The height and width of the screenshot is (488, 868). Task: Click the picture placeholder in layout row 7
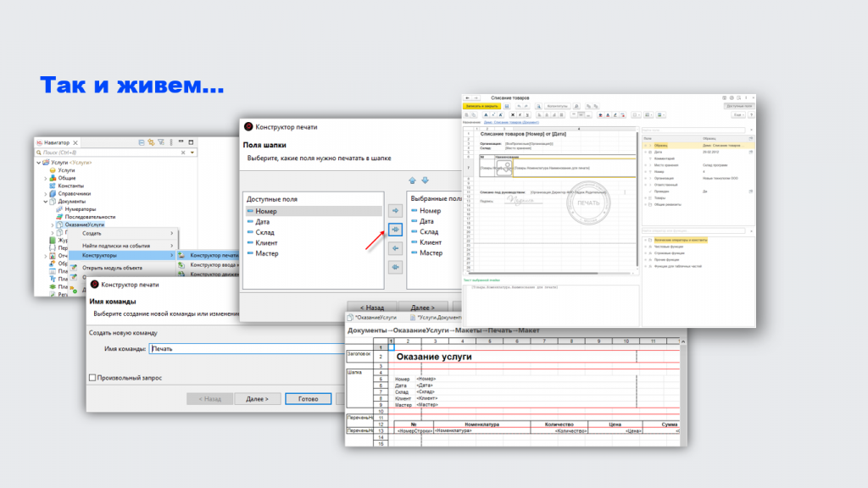pyautogui.click(x=504, y=169)
